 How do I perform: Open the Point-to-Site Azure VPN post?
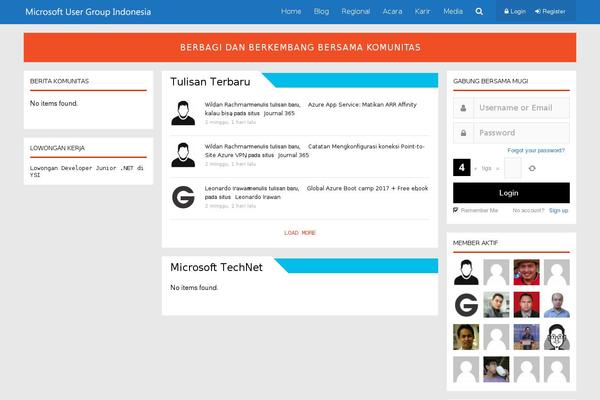pos(366,146)
